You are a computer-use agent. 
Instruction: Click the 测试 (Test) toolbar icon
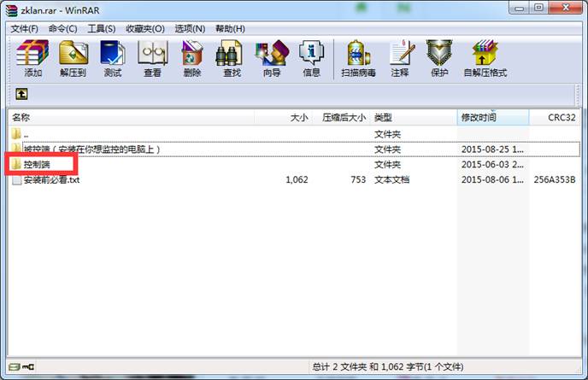click(113, 58)
